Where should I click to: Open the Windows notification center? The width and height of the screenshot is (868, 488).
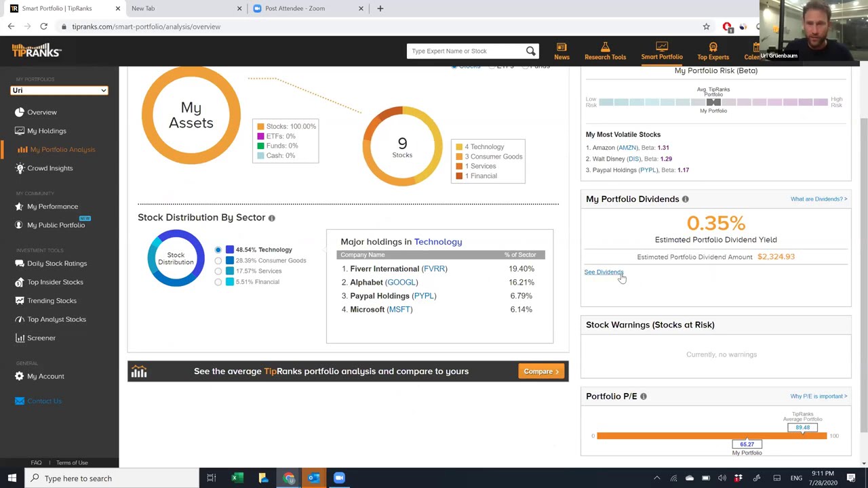tap(851, 478)
